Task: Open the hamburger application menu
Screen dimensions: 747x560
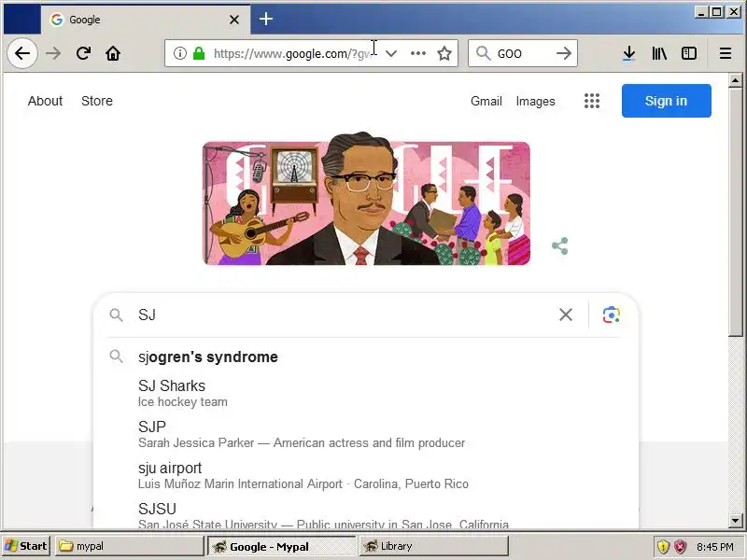Action: [x=726, y=53]
